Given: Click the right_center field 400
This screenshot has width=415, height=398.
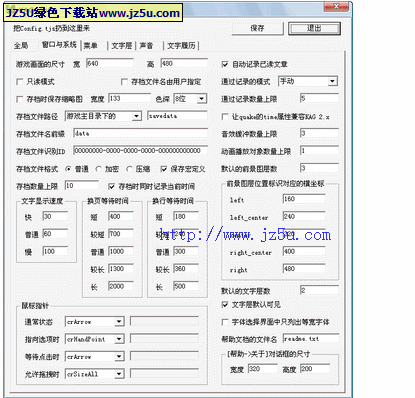Looking at the screenshot, I should (x=304, y=251).
